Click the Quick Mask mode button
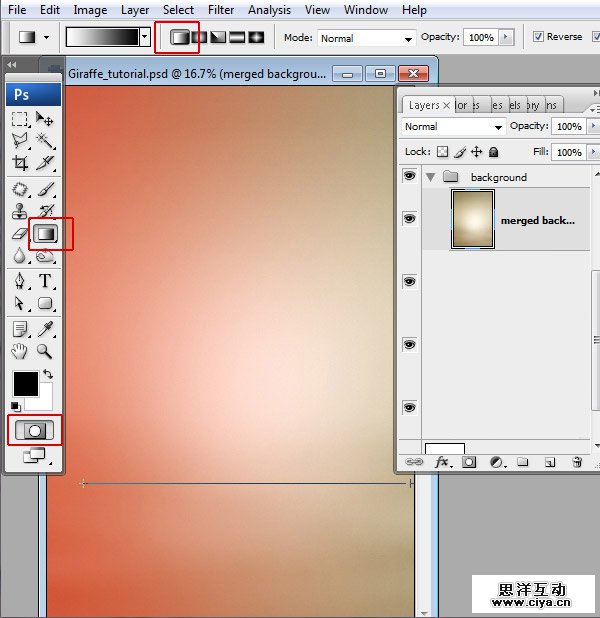 tap(34, 430)
